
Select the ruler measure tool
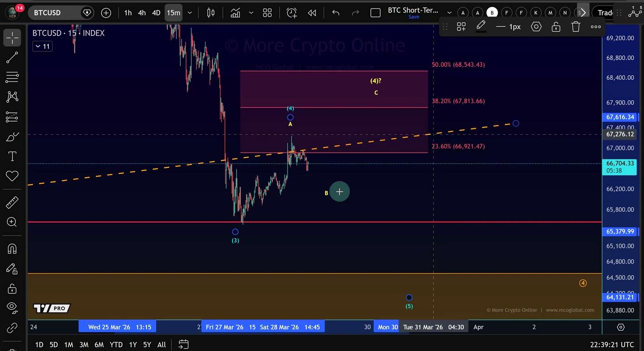[x=12, y=202]
